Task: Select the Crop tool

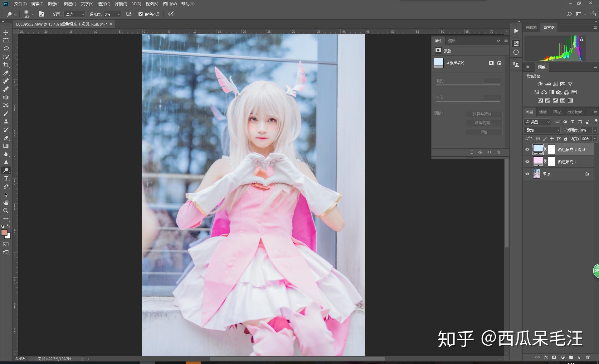Action: 6,65
